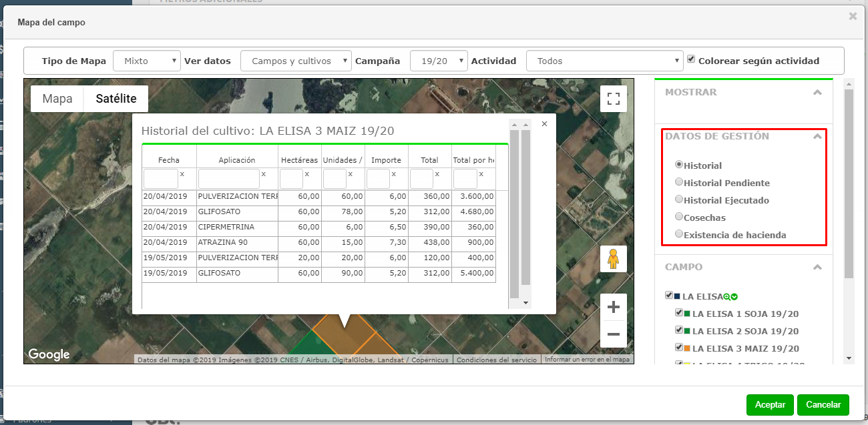Viewport: 868px width, 425px height.
Task: Switch to the Satélite view tab
Action: coord(116,99)
